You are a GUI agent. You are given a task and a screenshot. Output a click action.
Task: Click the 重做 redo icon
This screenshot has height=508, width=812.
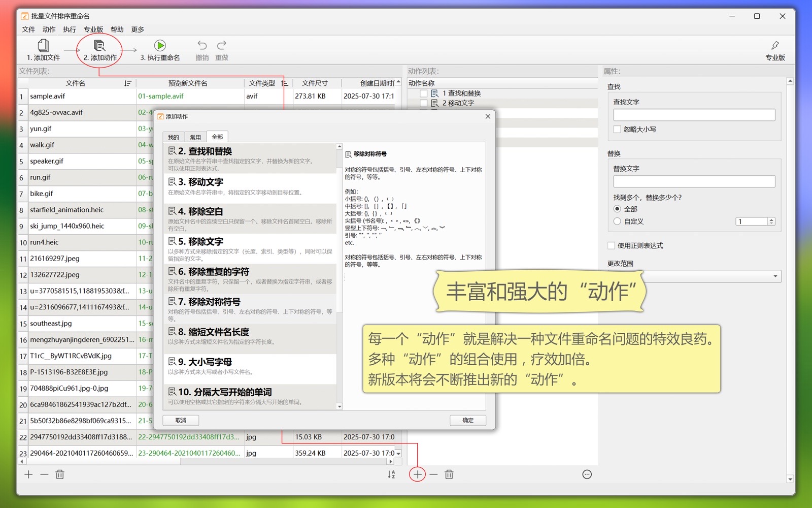coord(222,46)
